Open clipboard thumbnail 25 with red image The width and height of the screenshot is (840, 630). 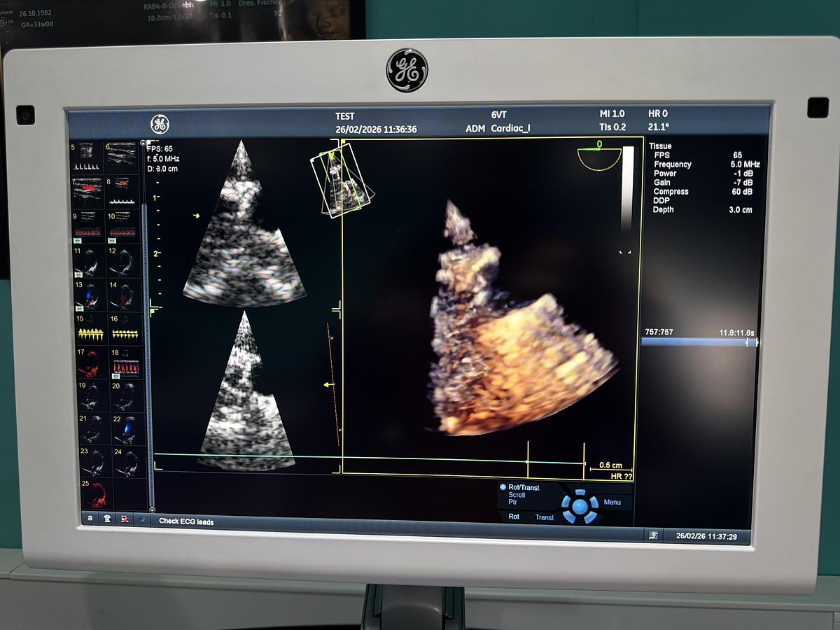click(94, 493)
